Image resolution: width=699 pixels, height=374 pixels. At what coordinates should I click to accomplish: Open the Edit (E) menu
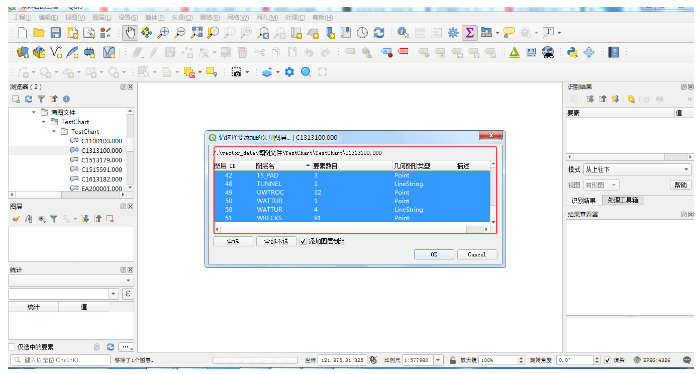coord(48,17)
